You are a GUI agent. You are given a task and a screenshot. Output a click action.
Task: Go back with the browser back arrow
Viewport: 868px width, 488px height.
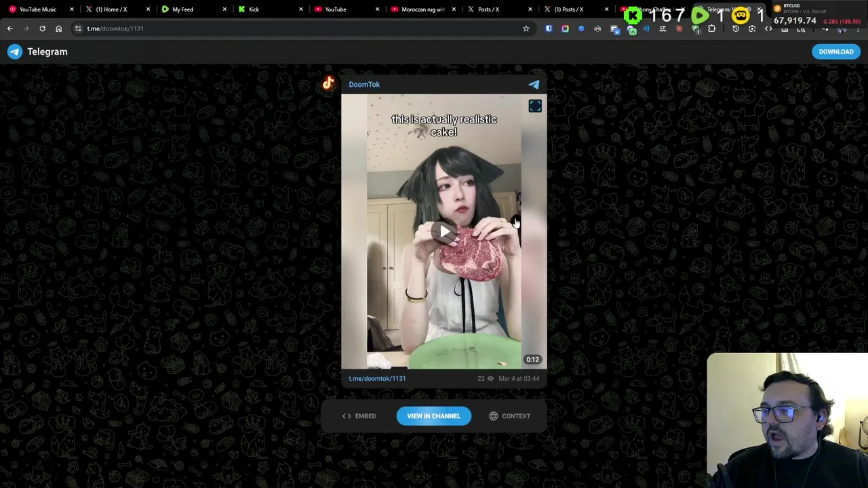point(9,28)
